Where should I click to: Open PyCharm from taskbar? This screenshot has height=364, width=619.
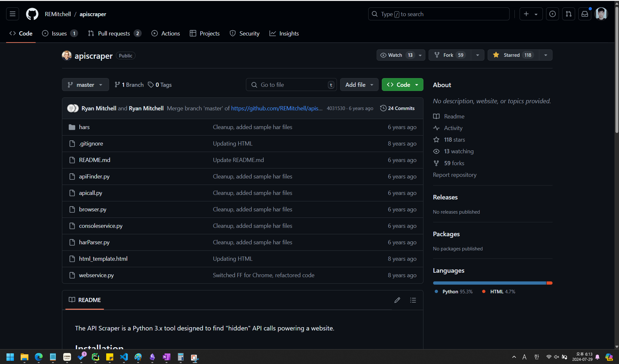(96, 357)
